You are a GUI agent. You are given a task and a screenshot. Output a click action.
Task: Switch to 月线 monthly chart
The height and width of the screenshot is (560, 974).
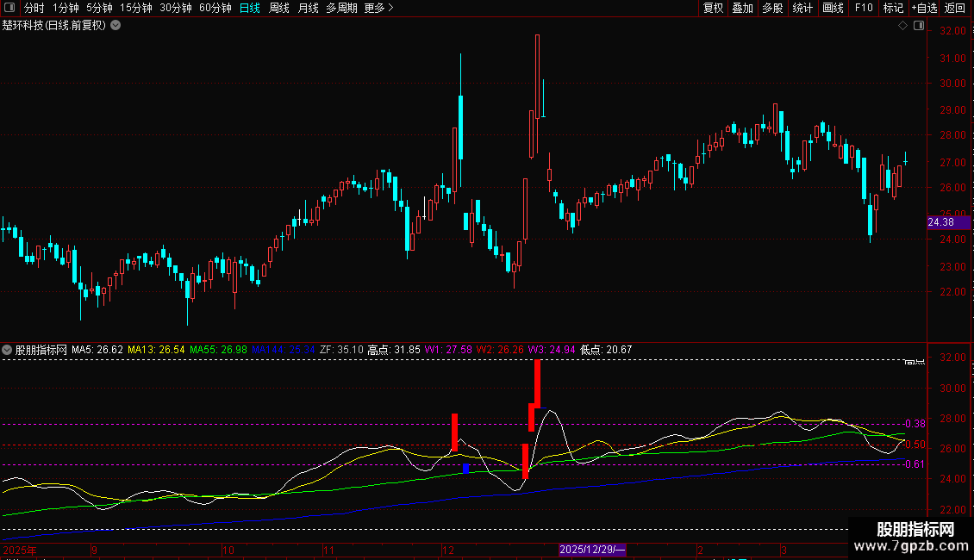[x=308, y=8]
